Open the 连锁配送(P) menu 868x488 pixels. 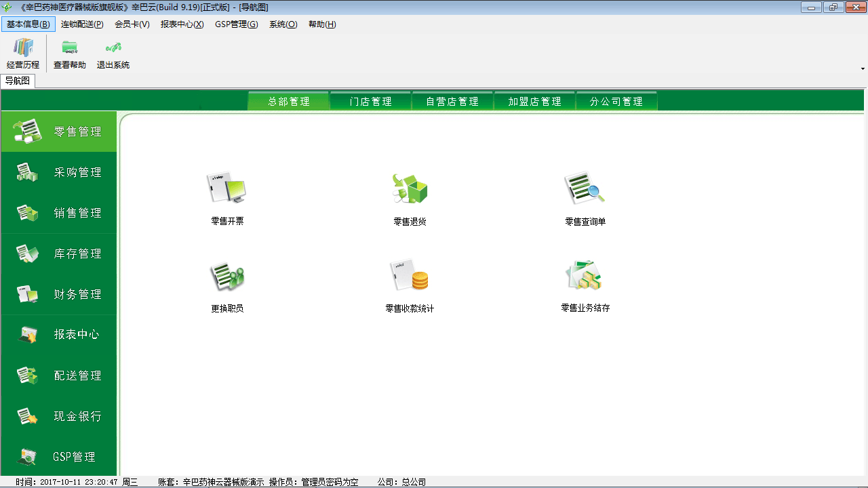[x=82, y=24]
